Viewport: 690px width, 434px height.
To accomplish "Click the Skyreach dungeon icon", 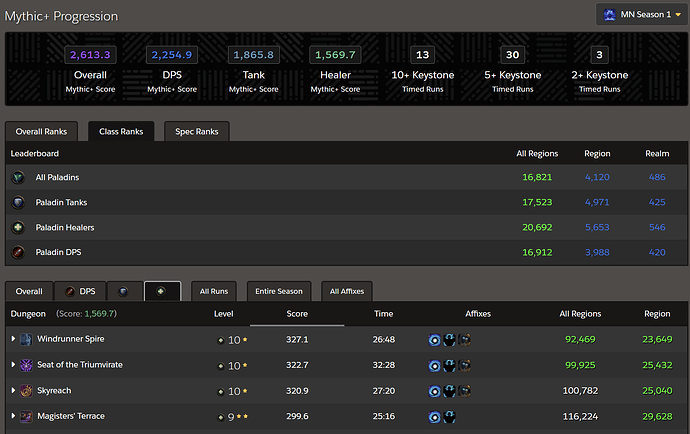I will click(x=26, y=390).
